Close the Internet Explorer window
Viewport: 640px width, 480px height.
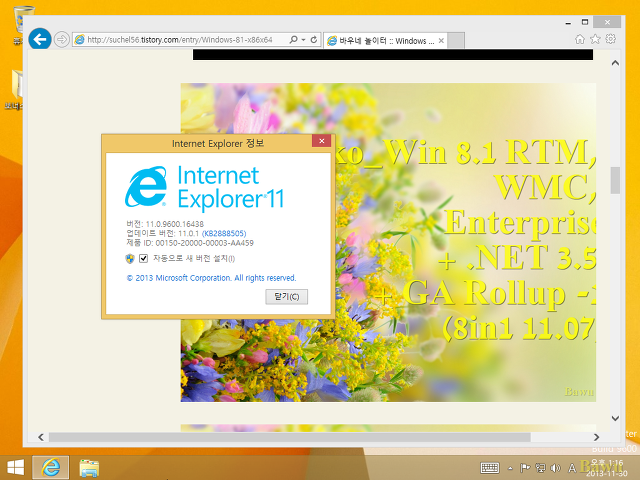tap(607, 22)
